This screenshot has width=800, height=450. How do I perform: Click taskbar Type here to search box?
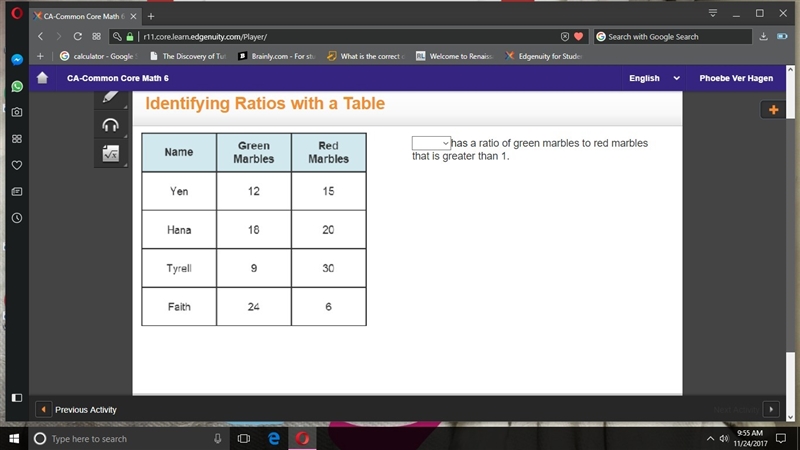128,439
